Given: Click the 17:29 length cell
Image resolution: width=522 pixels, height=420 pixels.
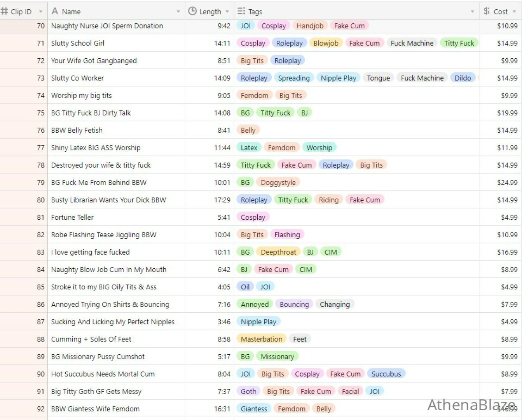Looking at the screenshot, I should point(209,200).
